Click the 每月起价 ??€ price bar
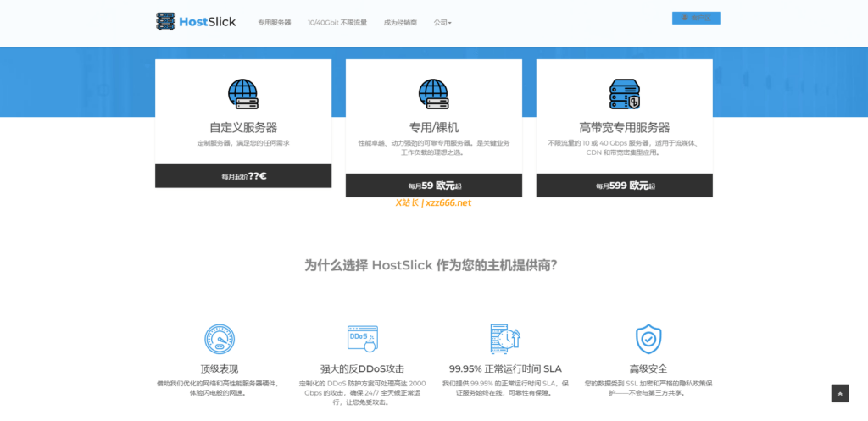 [243, 176]
